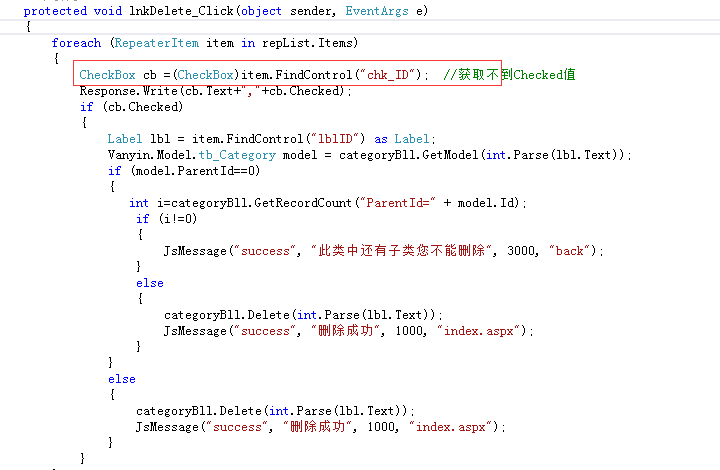The height and width of the screenshot is (470, 720).
Task: Click repList.Items in the foreach loop
Action: point(307,43)
